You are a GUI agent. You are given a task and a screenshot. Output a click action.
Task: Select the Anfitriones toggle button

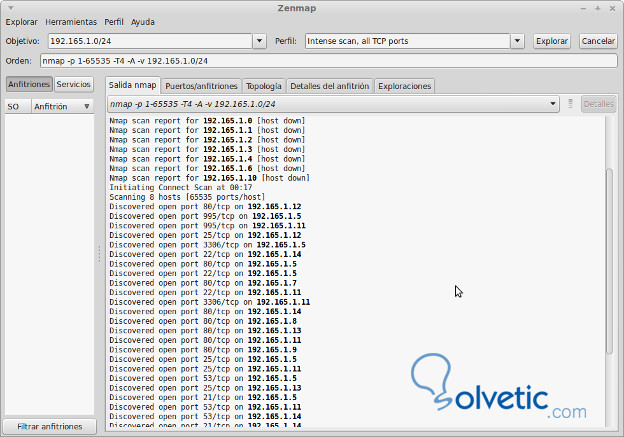tap(29, 84)
